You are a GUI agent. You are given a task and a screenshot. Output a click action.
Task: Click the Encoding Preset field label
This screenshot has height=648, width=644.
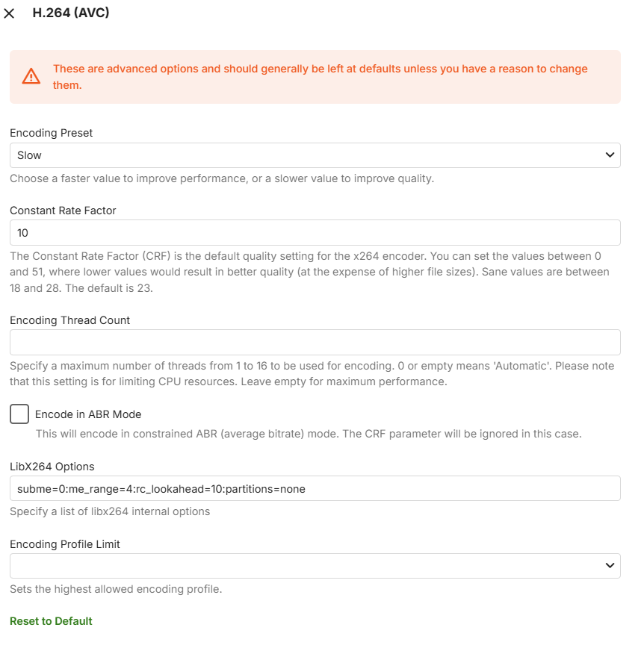pos(52,133)
